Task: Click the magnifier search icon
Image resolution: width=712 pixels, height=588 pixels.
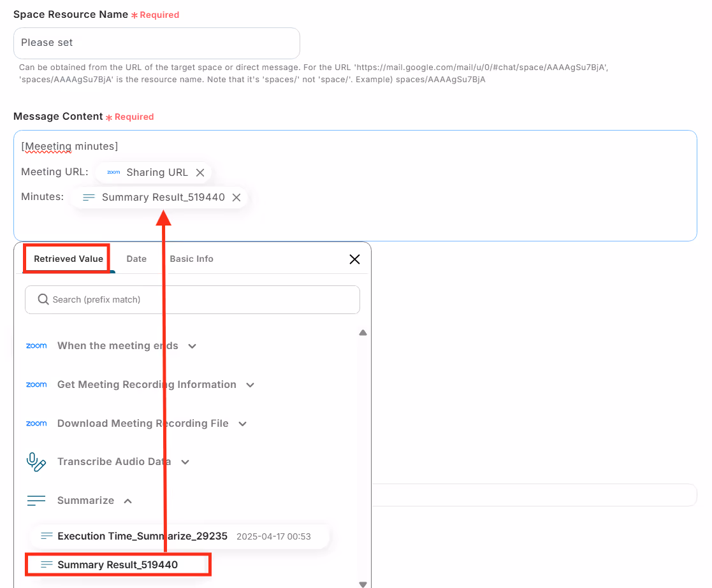Action: pos(43,299)
